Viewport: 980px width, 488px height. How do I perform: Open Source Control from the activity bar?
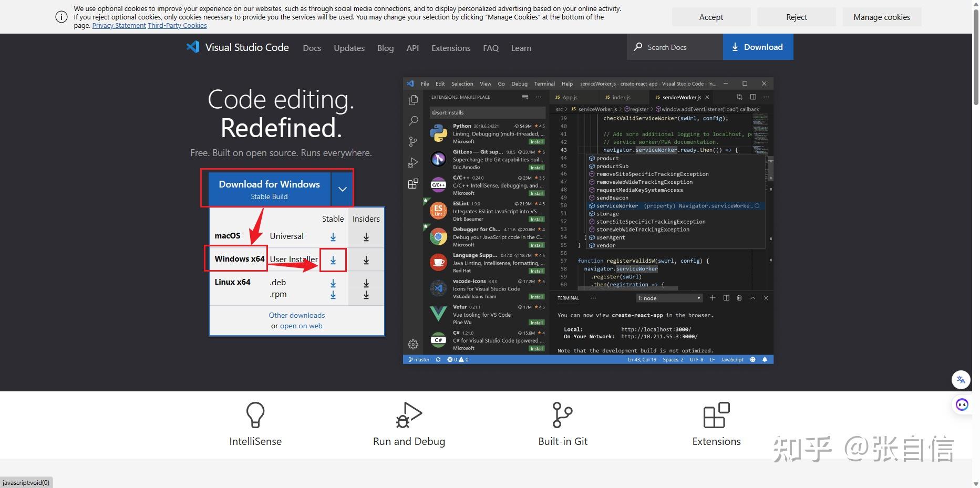point(413,142)
